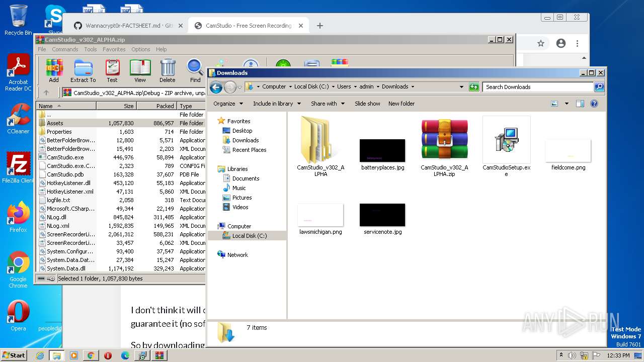Click Internet Explorer taskbar icon
Image resolution: width=644 pixels, height=362 pixels.
click(x=40, y=355)
